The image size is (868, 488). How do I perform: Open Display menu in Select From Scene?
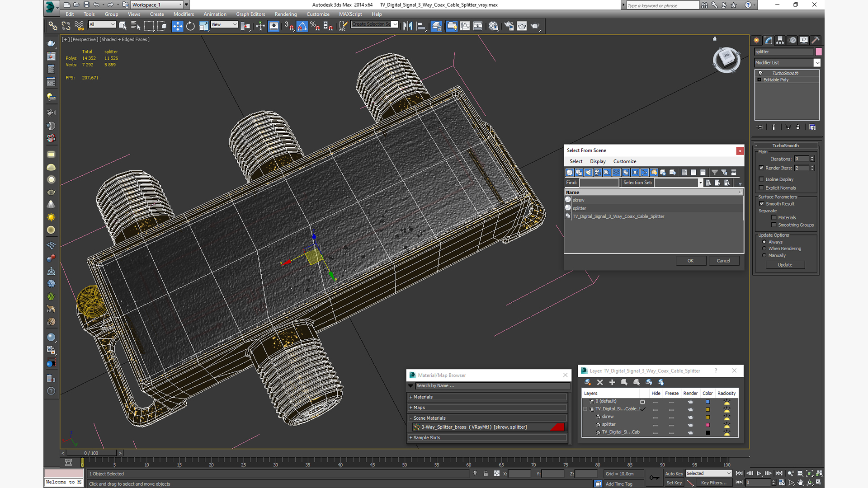598,161
